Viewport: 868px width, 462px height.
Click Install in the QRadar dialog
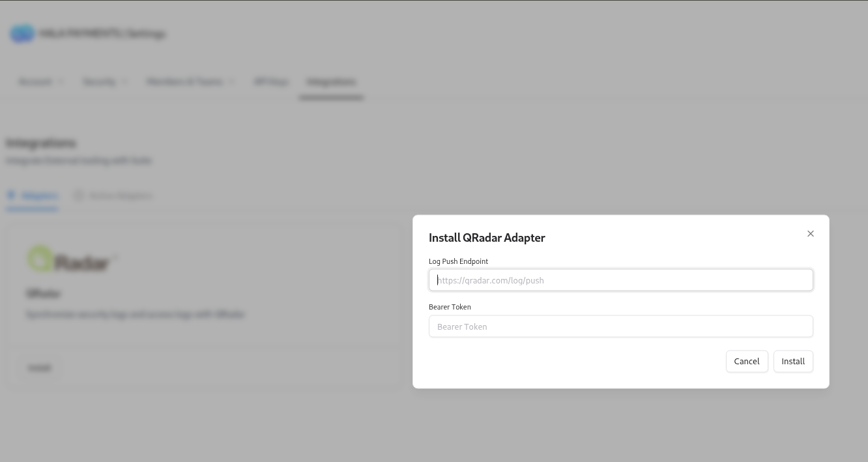tap(793, 361)
